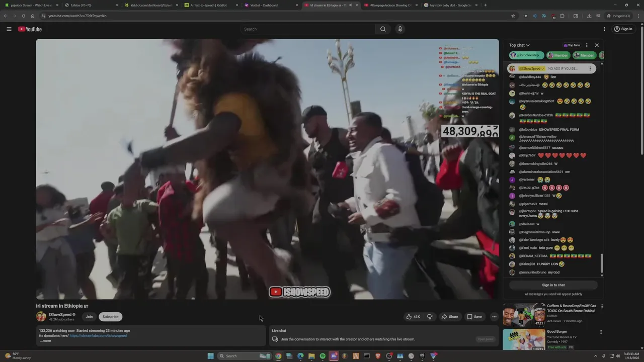Click Windows taskbar Search box
644x362 pixels.
[245, 356]
